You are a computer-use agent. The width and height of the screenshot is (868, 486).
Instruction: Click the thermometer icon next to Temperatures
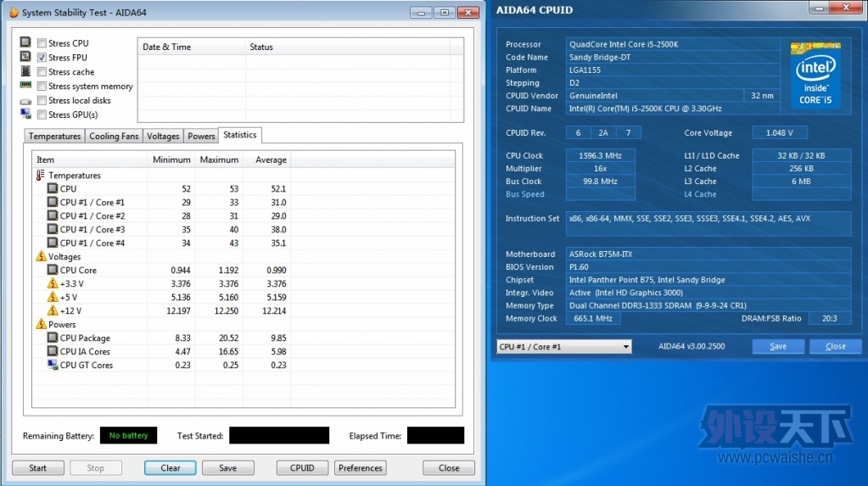[x=41, y=175]
